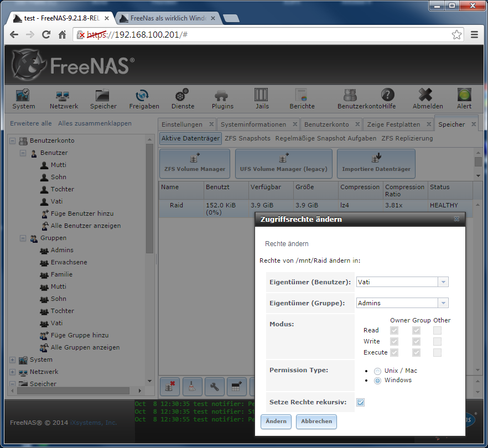This screenshot has height=448, width=488.
Task: Collapse the Benutzer tree node
Action: pyautogui.click(x=23, y=153)
